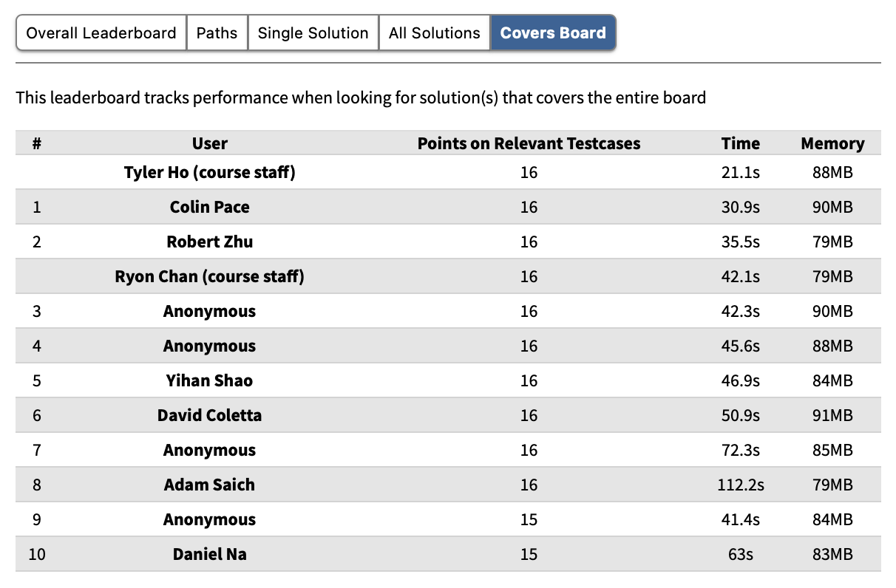Click the 112.2s time value
Image resolution: width=896 pixels, height=588 pixels.
[740, 485]
